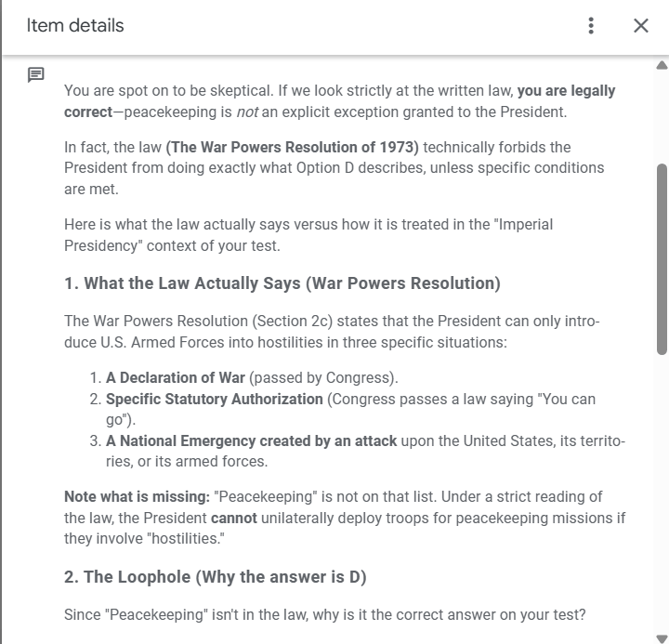This screenshot has width=669, height=644.
Task: Open the three-dot more options menu
Action: click(x=591, y=26)
